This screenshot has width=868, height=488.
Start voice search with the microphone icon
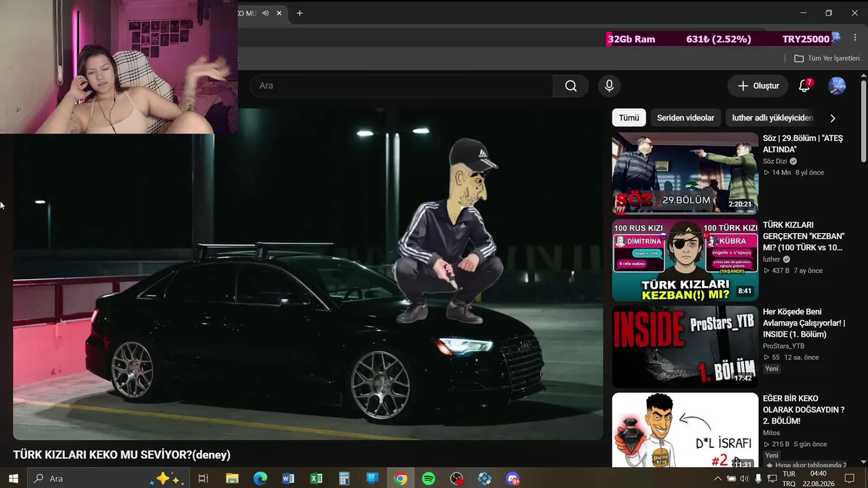tap(609, 86)
